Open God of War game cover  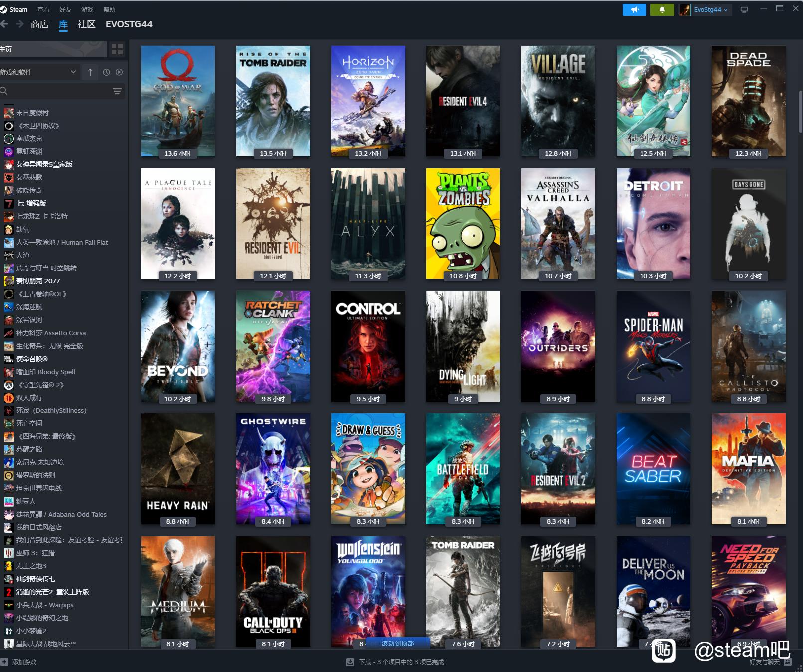click(x=178, y=101)
